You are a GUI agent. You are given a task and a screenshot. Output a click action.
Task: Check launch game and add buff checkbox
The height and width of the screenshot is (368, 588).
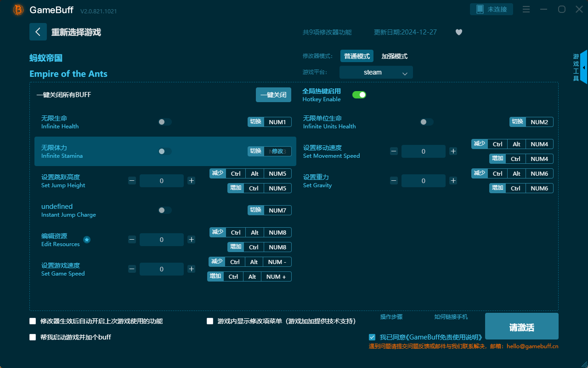tap(33, 337)
